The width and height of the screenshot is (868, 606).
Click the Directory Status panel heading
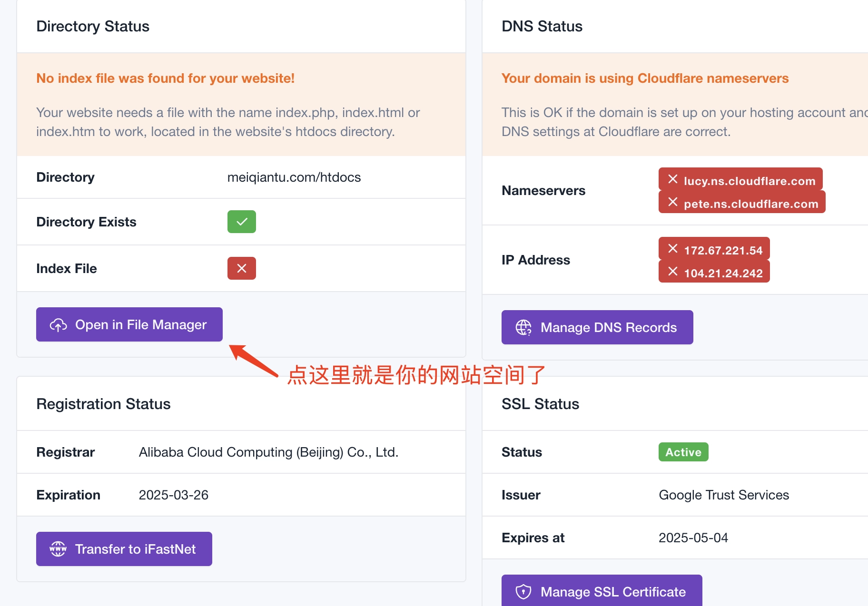93,26
